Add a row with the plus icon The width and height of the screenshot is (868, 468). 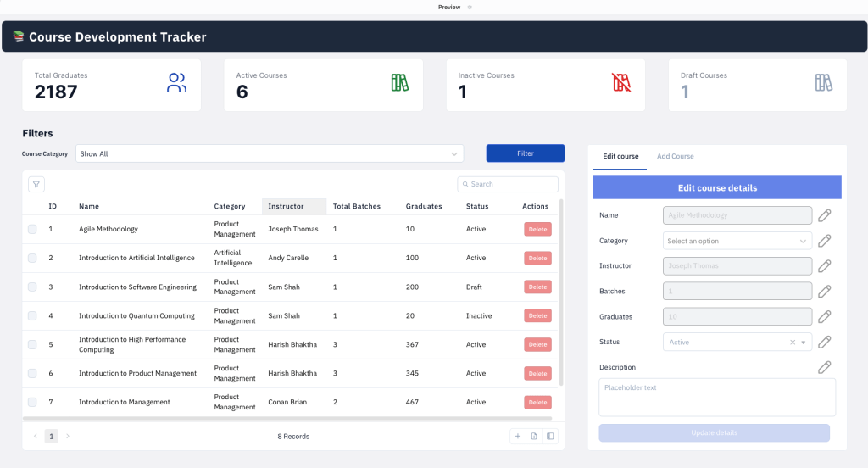(x=518, y=437)
